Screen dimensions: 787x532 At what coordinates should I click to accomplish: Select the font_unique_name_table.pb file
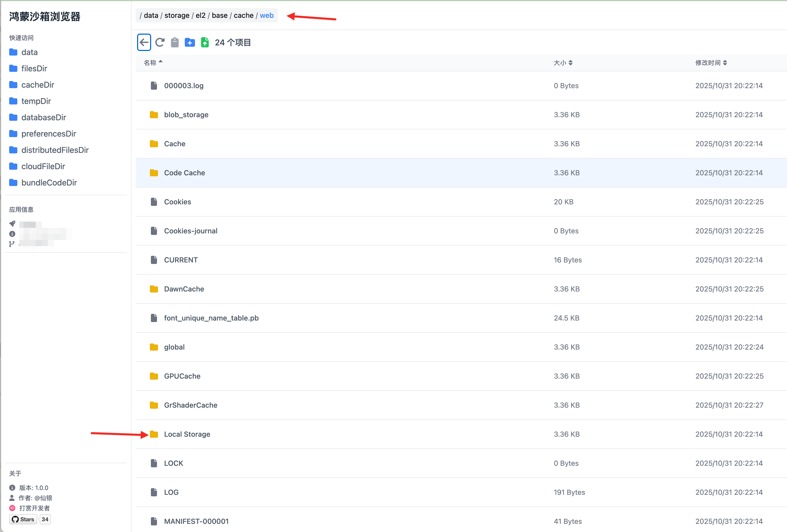(x=211, y=318)
